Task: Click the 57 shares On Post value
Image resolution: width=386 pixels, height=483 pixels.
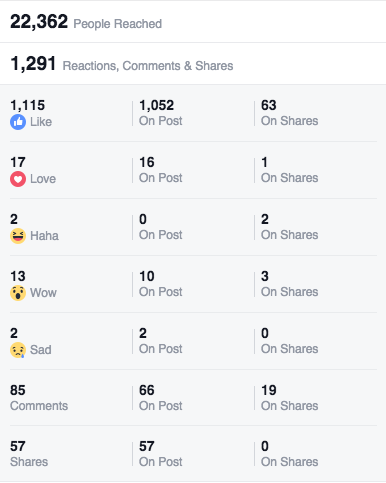Action: pos(147,446)
